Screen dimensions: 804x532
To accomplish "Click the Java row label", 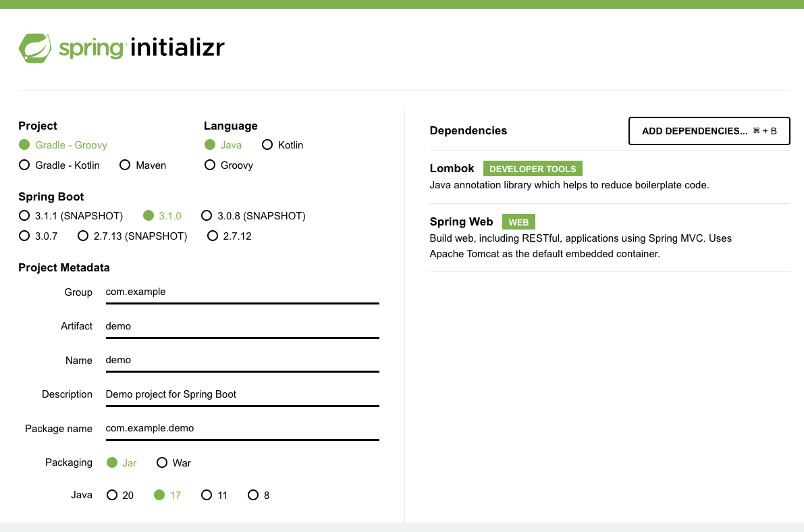I will point(81,495).
